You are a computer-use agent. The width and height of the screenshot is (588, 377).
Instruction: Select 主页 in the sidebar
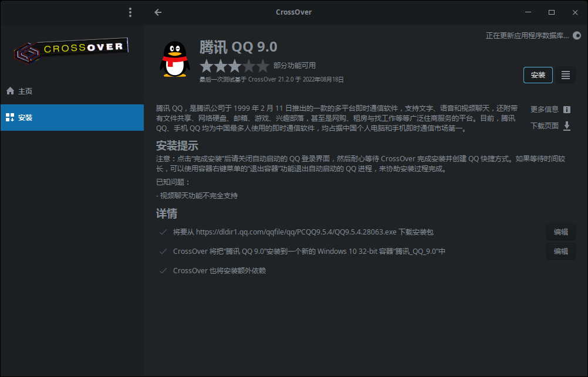coord(25,91)
